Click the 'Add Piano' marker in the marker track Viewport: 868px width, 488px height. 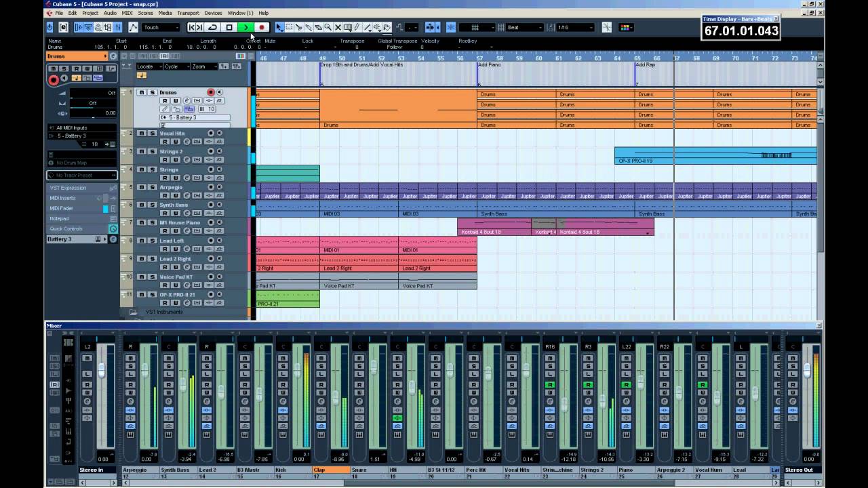489,64
